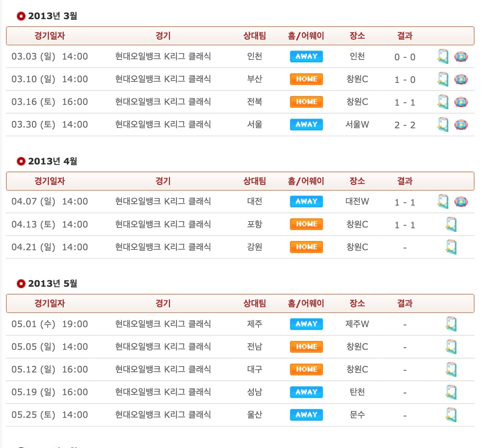Select date '05.19 (일) 16:00'
The image size is (483, 448).
click(x=50, y=392)
